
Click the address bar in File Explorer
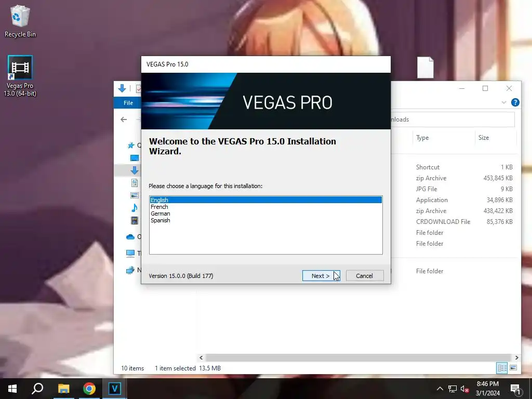(453, 119)
